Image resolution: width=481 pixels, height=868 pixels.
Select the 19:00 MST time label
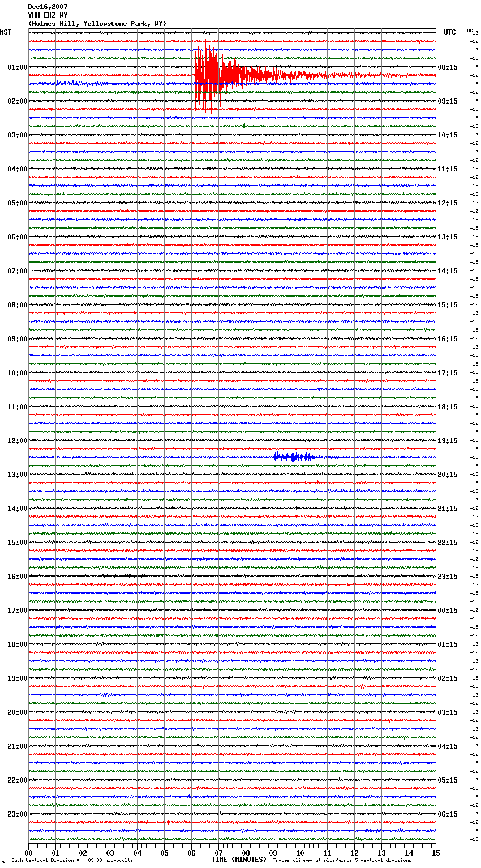coord(17,678)
